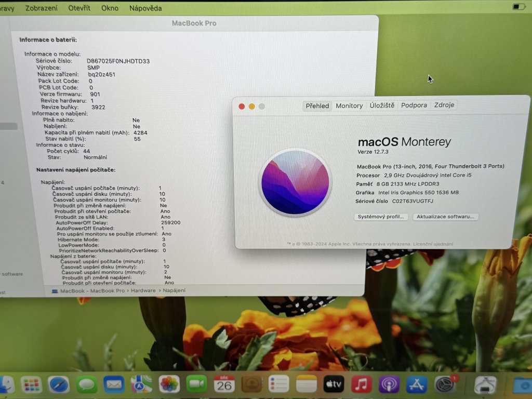Click the 'Hibernate Mode:' row label
Image resolution: width=532 pixels, height=399 pixels.
click(78, 239)
